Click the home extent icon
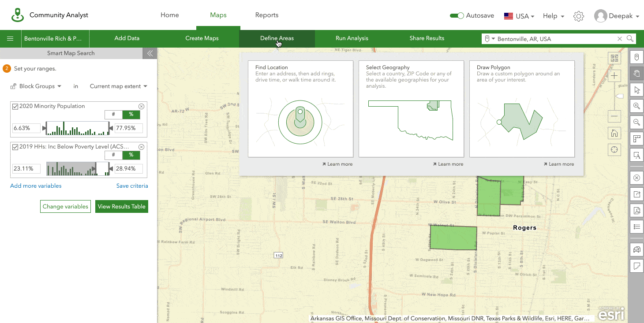Image resolution: width=644 pixels, height=323 pixels. tap(614, 133)
